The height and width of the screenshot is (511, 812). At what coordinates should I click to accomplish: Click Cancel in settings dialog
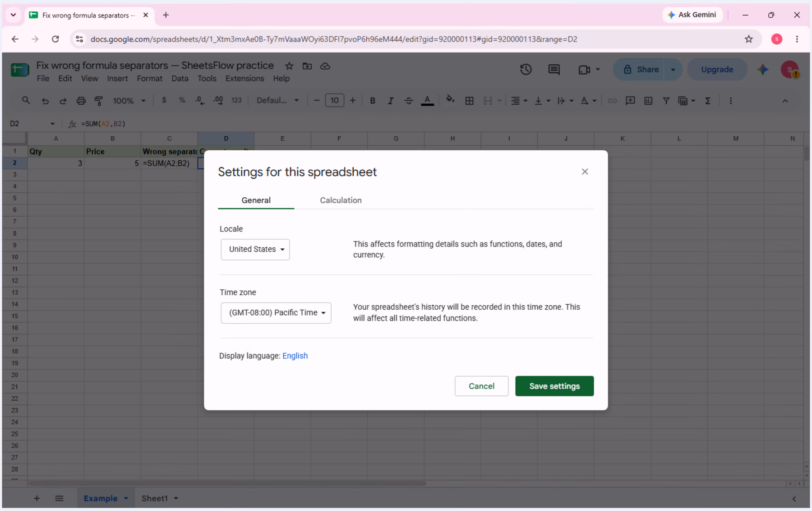point(481,386)
